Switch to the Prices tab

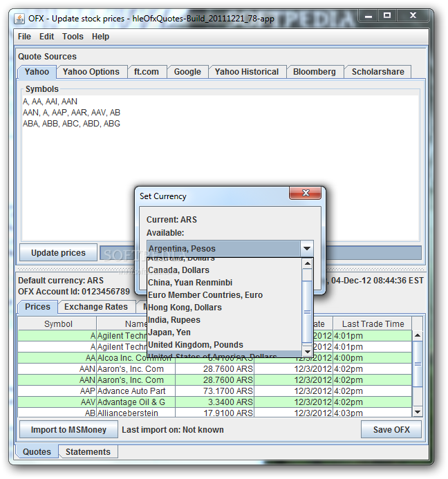pyautogui.click(x=37, y=307)
